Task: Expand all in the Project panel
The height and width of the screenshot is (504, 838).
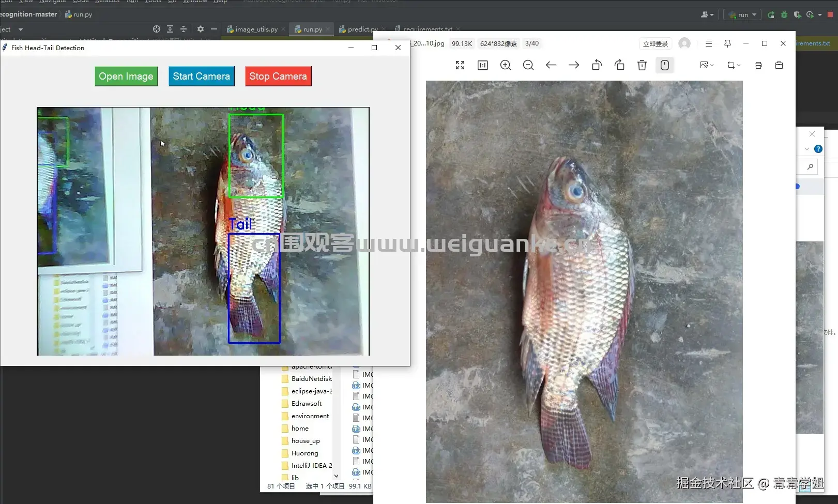Action: tap(170, 29)
